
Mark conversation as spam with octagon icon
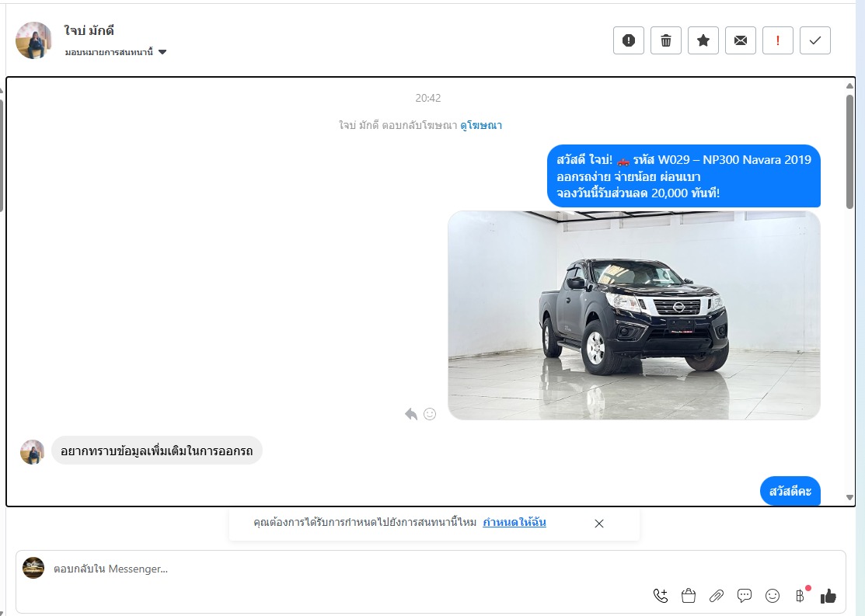tap(629, 40)
